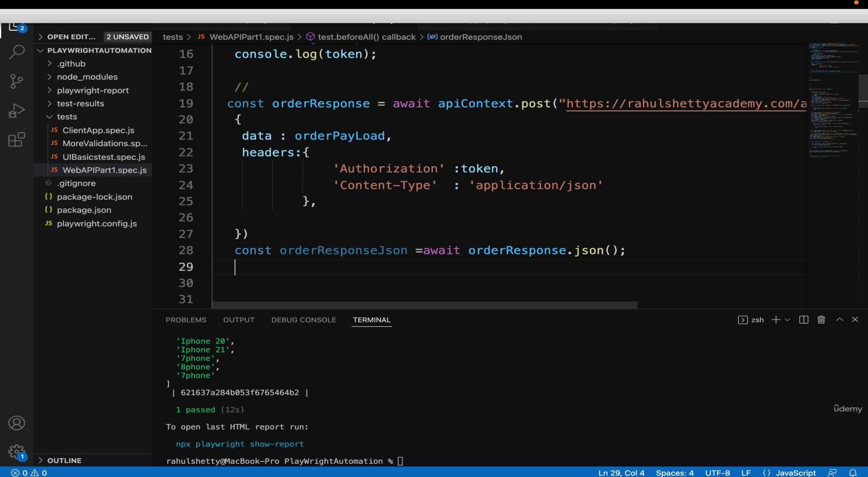The height and width of the screenshot is (477, 868).
Task: Kill terminal with trash icon
Action: pyautogui.click(x=821, y=320)
